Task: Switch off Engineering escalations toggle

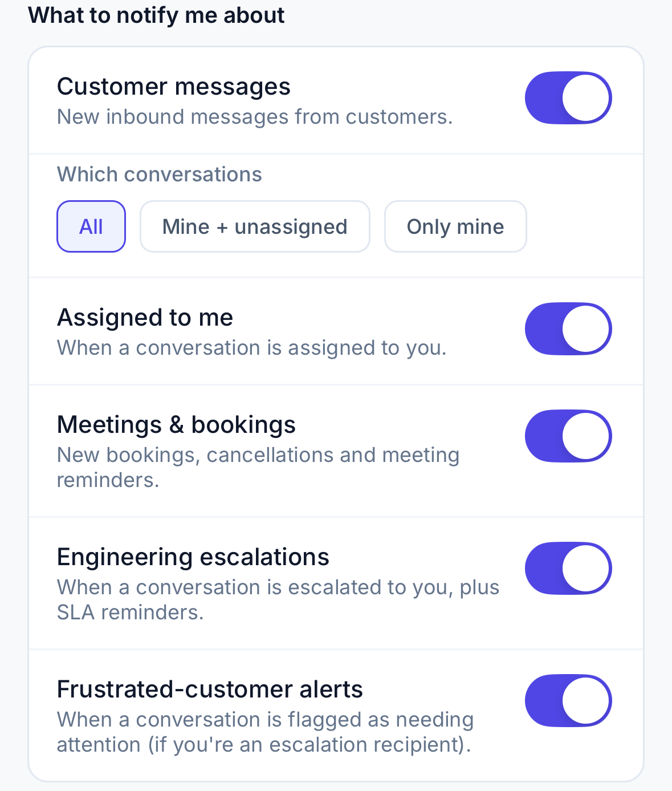Action: [x=568, y=568]
